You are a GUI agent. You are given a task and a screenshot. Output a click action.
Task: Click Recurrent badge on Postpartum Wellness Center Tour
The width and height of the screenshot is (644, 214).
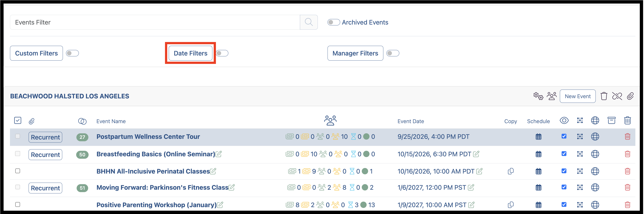(x=45, y=137)
